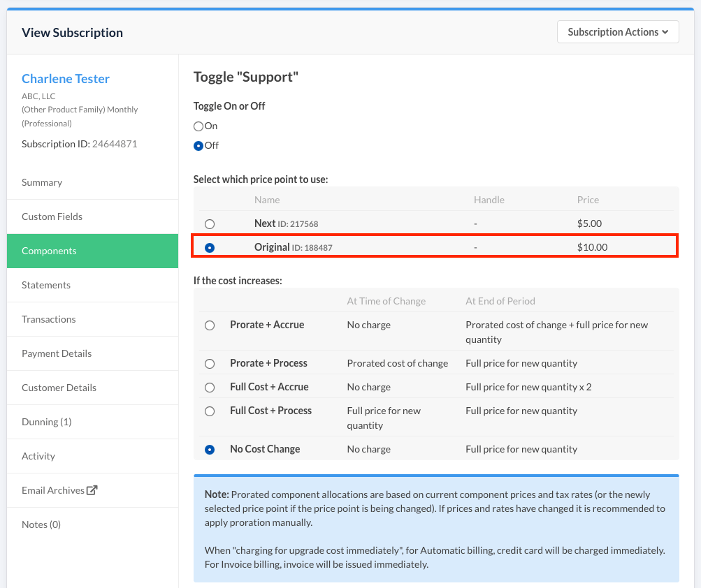Choose the Next price point radio

coord(210,224)
